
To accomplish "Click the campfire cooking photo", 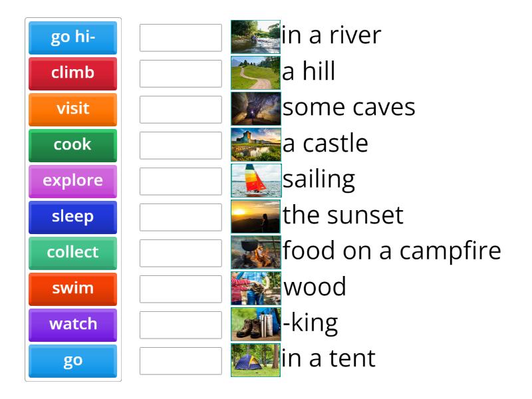I will [x=255, y=253].
